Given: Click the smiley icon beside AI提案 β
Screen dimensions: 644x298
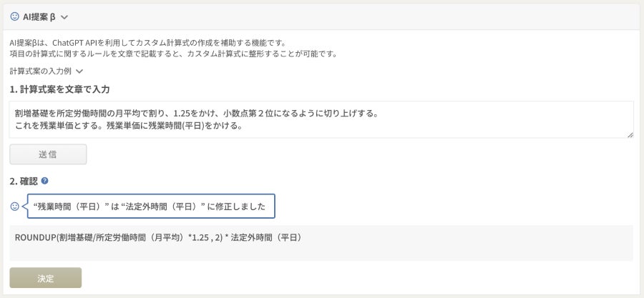Looking at the screenshot, I should pos(14,16).
